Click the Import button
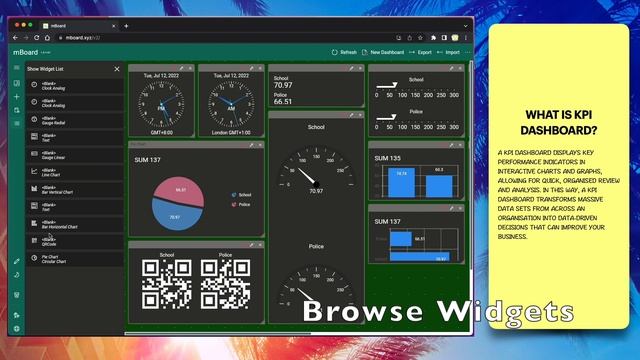 [x=448, y=52]
